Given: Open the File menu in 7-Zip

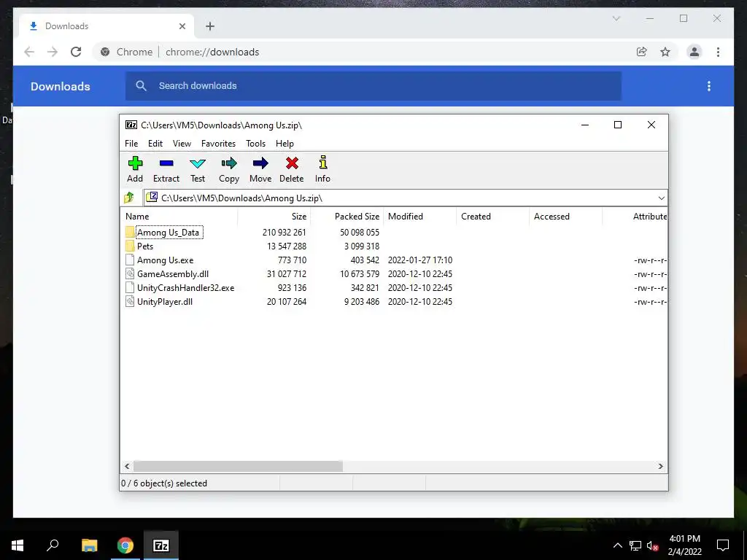Looking at the screenshot, I should point(131,144).
